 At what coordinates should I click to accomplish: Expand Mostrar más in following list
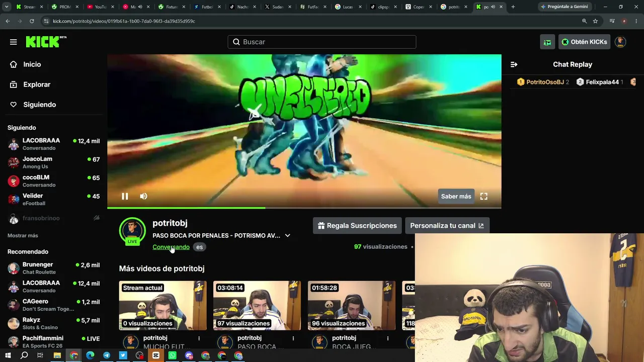tap(23, 235)
